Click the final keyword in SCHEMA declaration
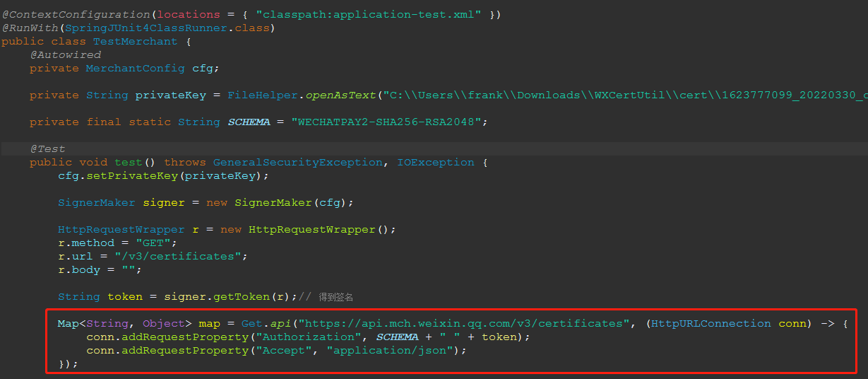Image resolution: width=868 pixels, height=379 pixels. [x=104, y=122]
